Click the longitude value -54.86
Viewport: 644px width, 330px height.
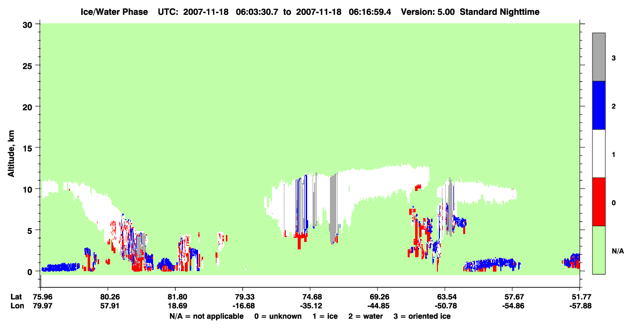tap(512, 306)
